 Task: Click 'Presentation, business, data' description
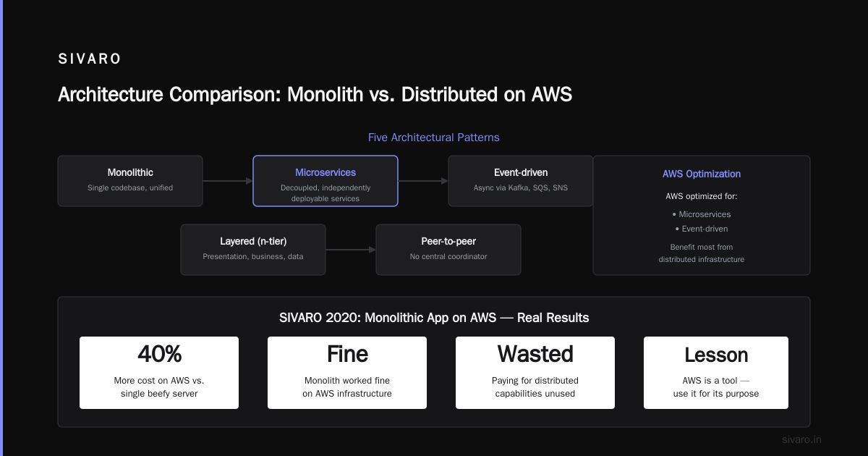(253, 257)
